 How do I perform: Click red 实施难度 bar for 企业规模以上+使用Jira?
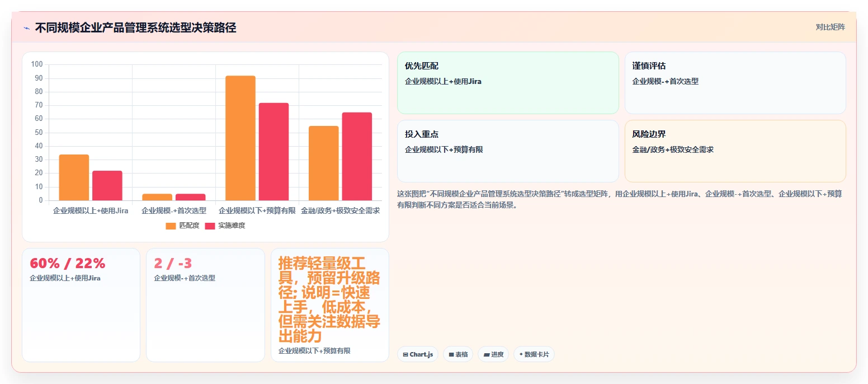coord(107,185)
